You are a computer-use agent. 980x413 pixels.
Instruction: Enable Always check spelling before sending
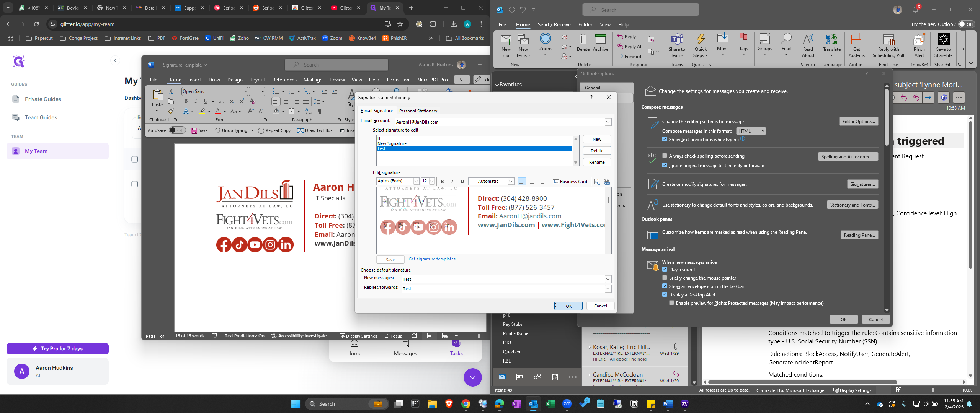click(x=665, y=156)
